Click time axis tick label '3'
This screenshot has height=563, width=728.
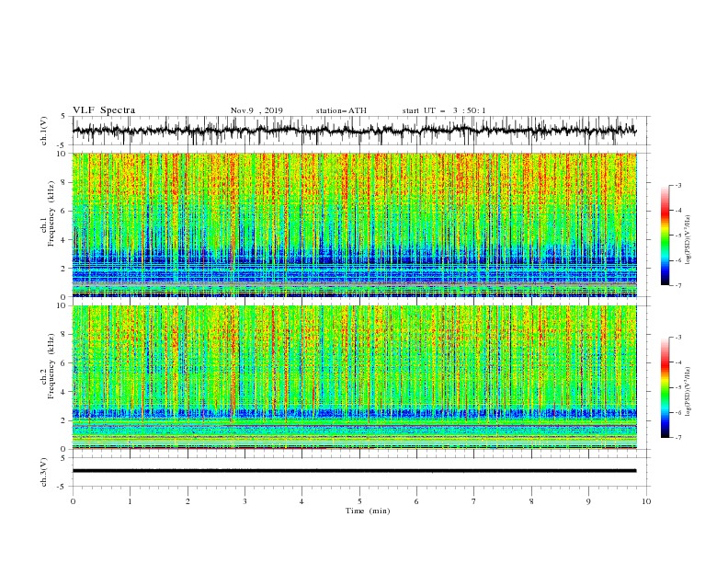tap(245, 501)
